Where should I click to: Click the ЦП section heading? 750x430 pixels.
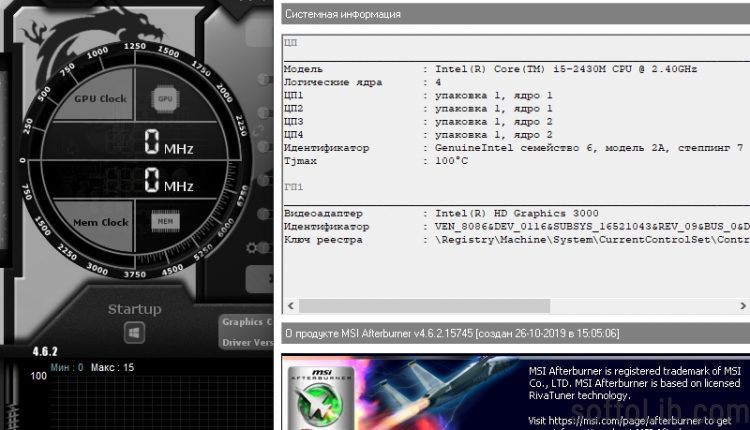pos(290,43)
